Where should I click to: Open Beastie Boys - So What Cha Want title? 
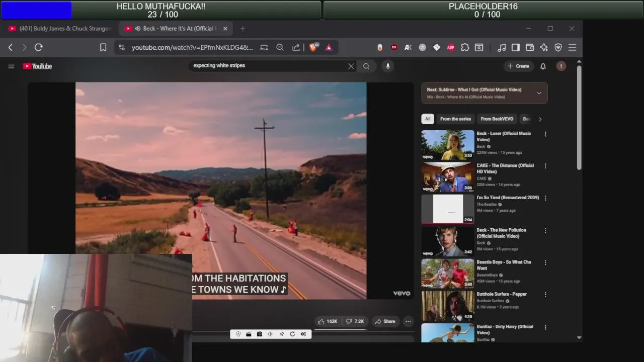(504, 265)
